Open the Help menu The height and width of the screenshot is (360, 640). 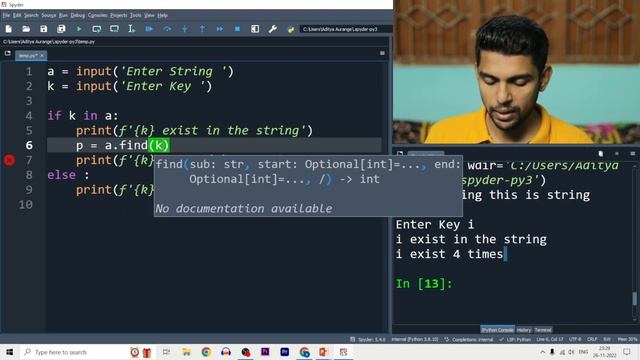click(x=162, y=16)
